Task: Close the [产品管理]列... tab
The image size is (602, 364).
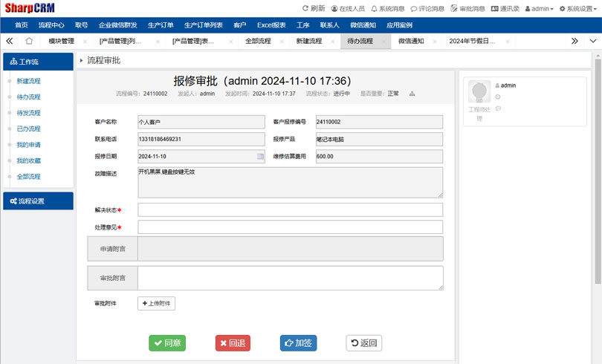Action: (x=158, y=42)
